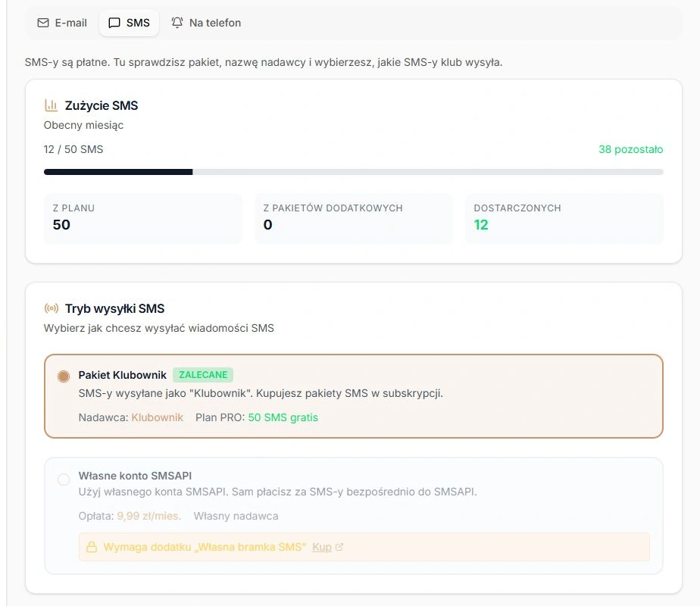Click the broadcast icon beside Tryb wysyłki SMS
The height and width of the screenshot is (606, 700).
tap(52, 308)
